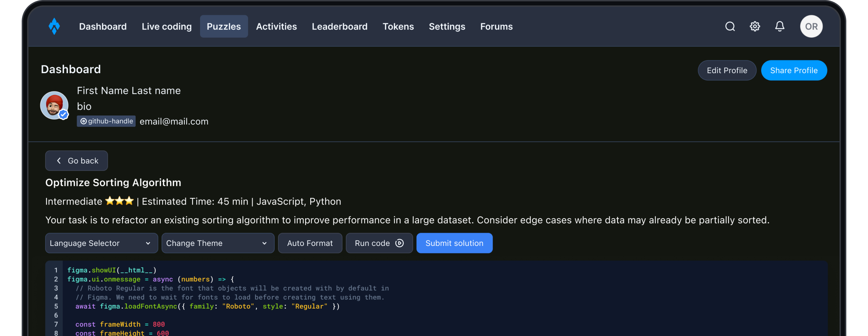Open the OR user avatar menu
This screenshot has width=868, height=336.
(x=811, y=26)
